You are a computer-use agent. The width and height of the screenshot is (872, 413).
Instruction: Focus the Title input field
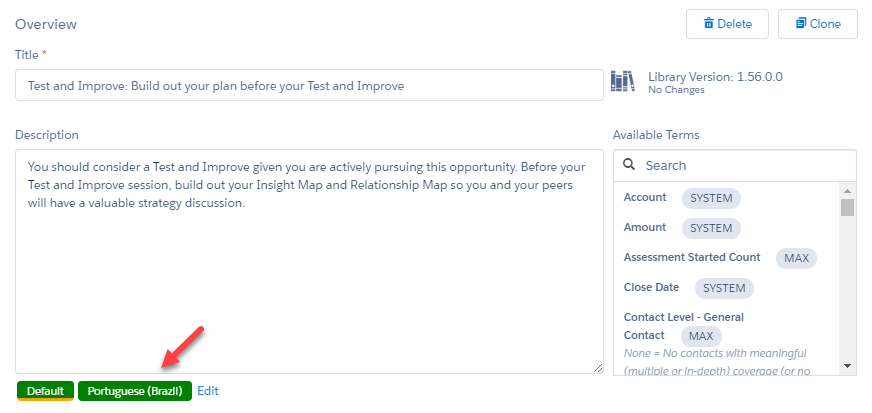coord(309,85)
